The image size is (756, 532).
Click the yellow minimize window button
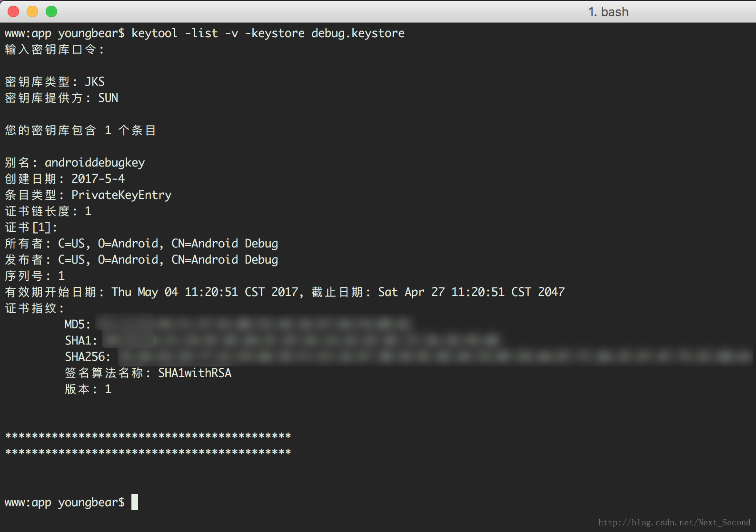[x=32, y=11]
